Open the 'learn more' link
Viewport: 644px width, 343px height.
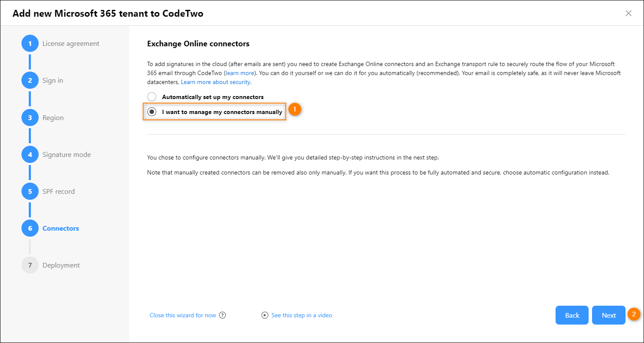coord(240,73)
